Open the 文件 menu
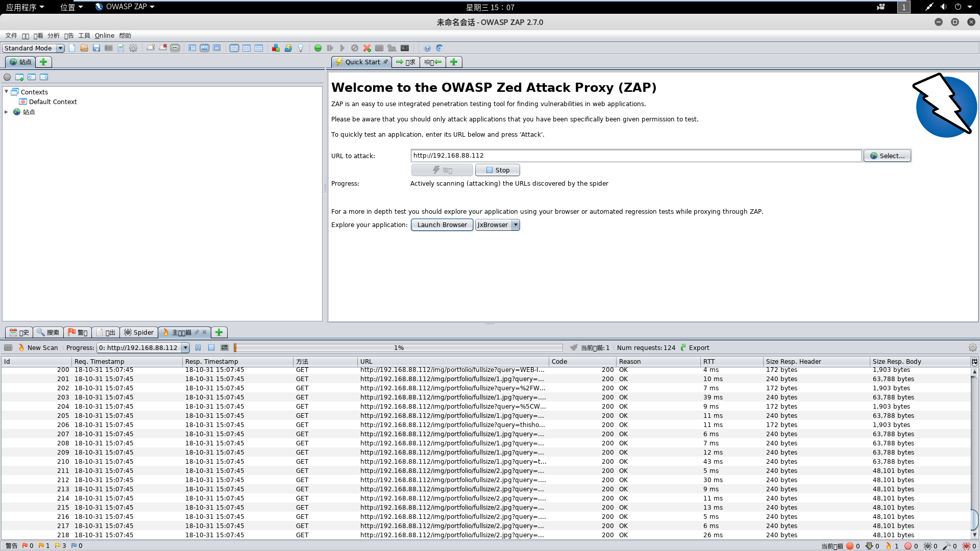The image size is (980, 551). [x=11, y=36]
